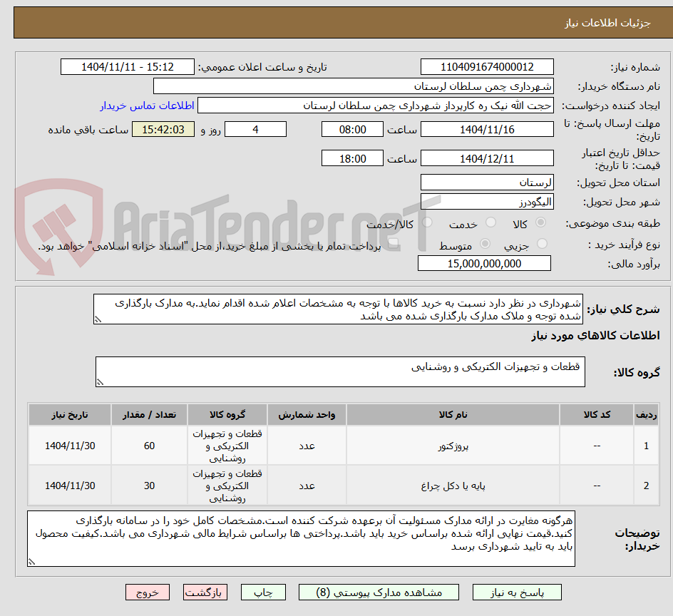This screenshot has width=673, height=616.
Task: Click the need date of پروژکتور row
Action: pyautogui.click(x=70, y=446)
